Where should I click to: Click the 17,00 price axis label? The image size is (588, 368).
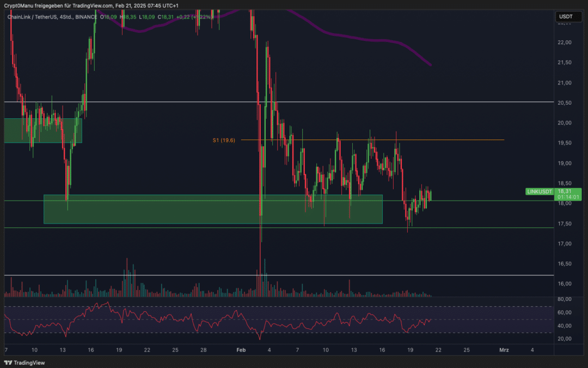565,244
